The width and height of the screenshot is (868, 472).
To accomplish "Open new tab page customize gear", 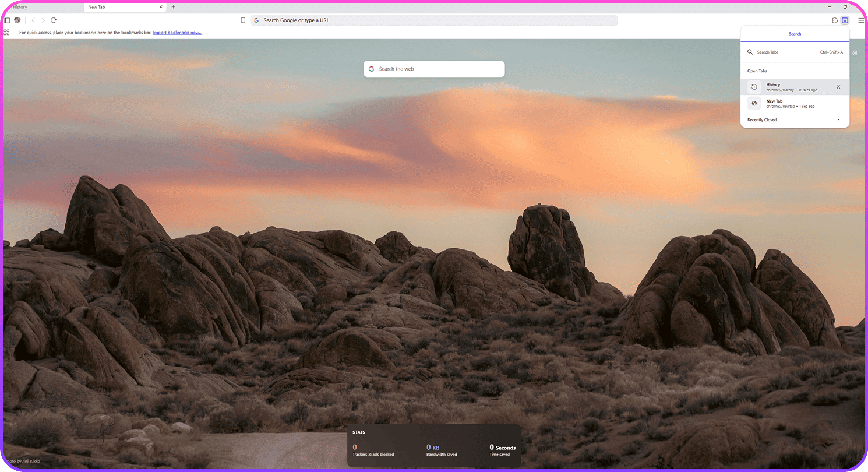I will tap(855, 53).
